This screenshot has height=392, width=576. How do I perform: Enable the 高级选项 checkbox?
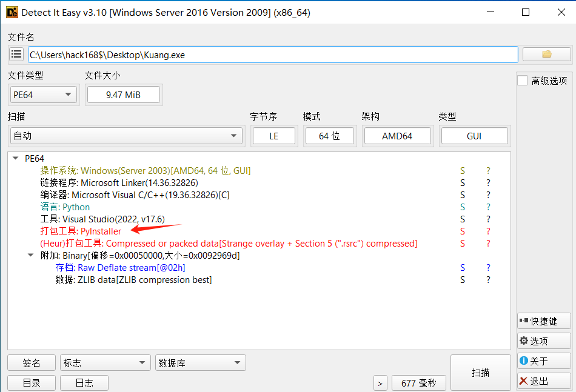pyautogui.click(x=523, y=81)
